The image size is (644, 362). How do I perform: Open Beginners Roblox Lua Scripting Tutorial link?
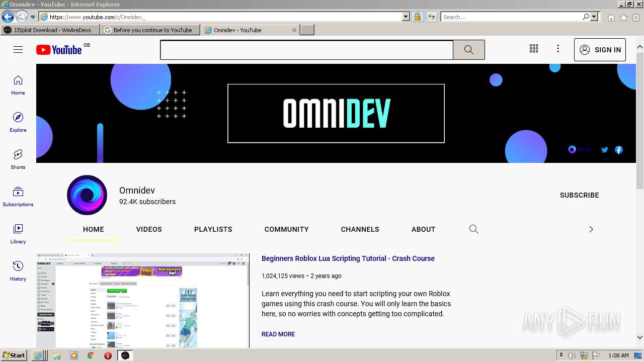pyautogui.click(x=348, y=258)
